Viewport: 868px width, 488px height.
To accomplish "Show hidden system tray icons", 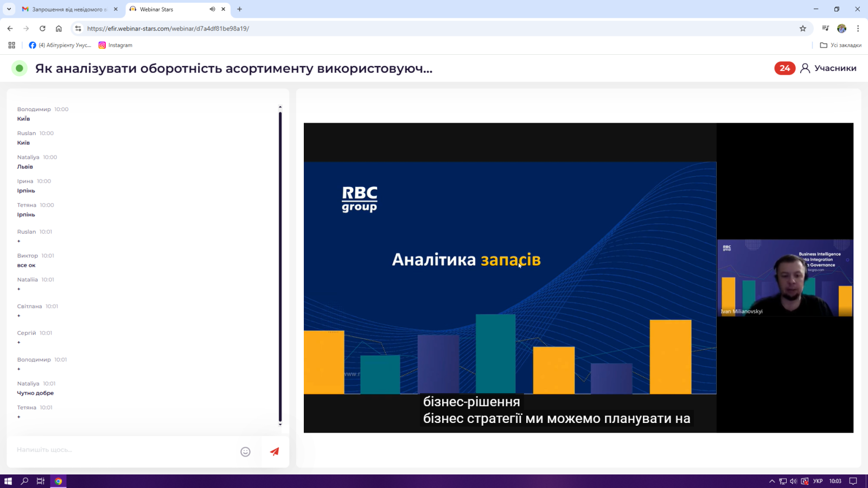I will tap(772, 481).
